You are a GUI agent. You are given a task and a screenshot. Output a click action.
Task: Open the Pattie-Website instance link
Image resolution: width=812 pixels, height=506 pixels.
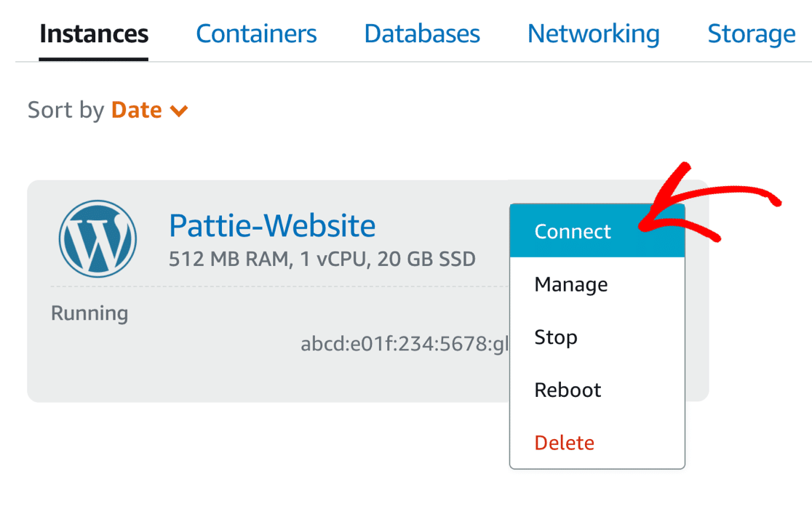point(272,226)
